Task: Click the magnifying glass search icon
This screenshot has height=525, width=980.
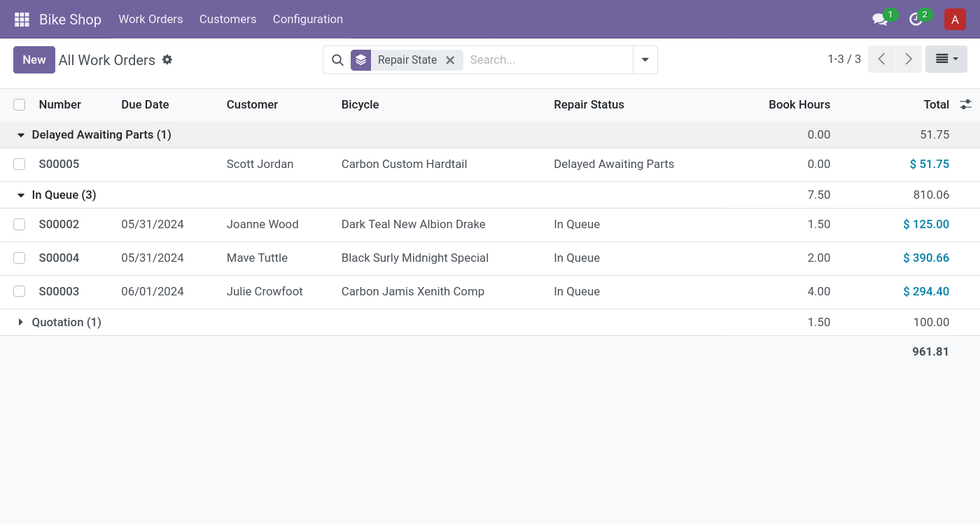Action: [x=337, y=60]
